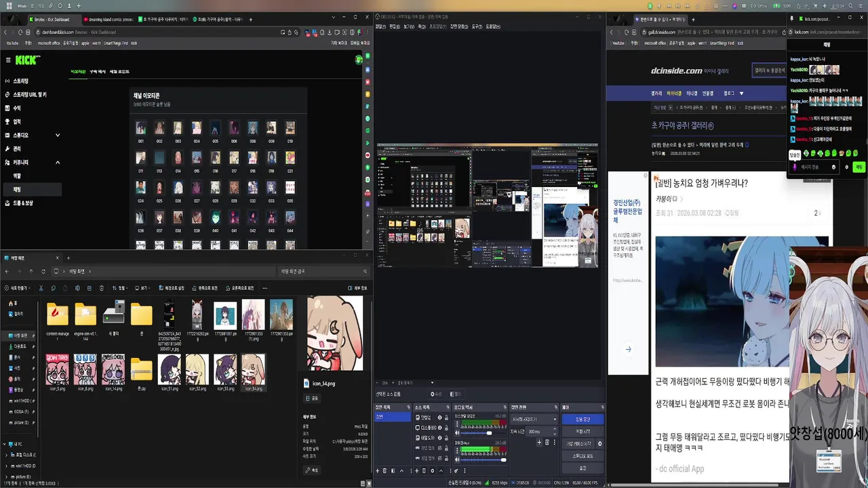The image size is (868, 488).
Task: Open scene transition type dropdown in OBS
Action: point(534,420)
